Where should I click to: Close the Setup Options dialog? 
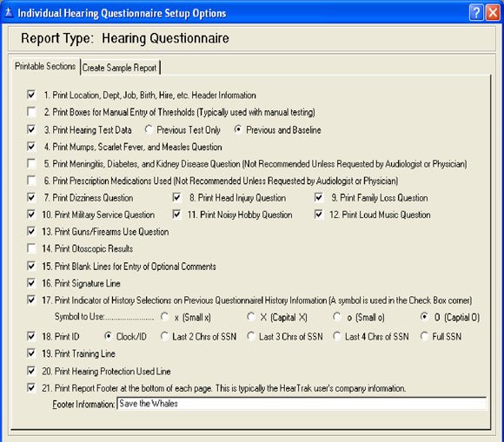tap(493, 13)
